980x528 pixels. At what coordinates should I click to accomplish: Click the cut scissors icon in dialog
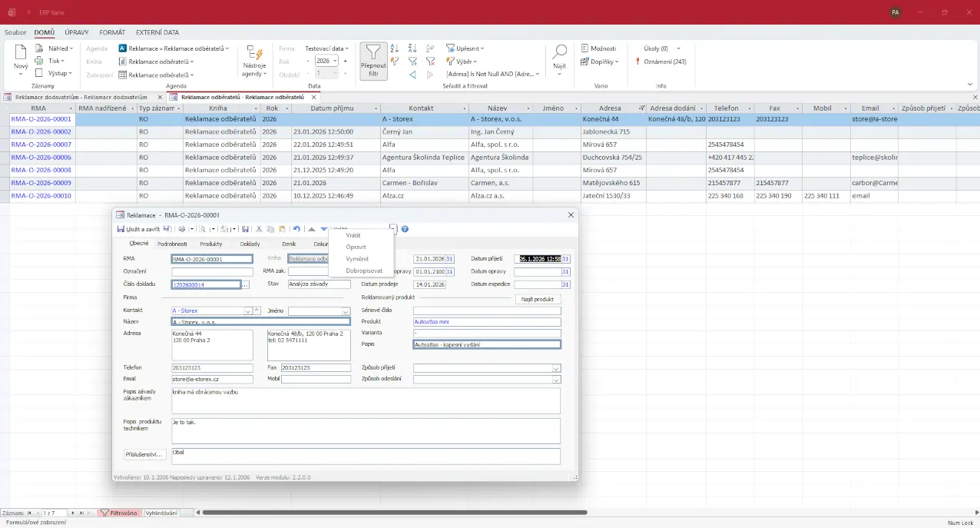[x=259, y=229]
